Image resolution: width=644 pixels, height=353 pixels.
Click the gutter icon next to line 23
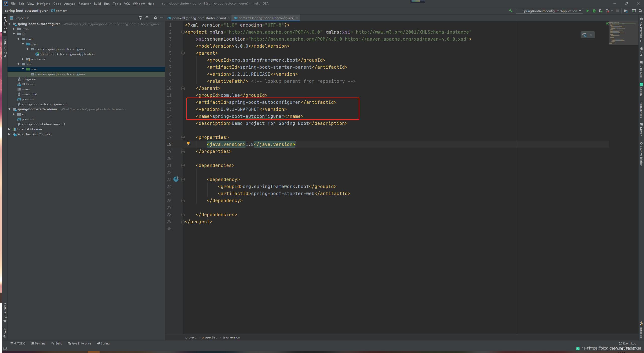[176, 179]
